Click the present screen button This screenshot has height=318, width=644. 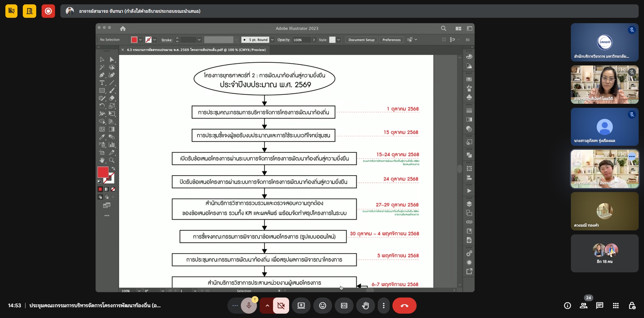pos(301,306)
